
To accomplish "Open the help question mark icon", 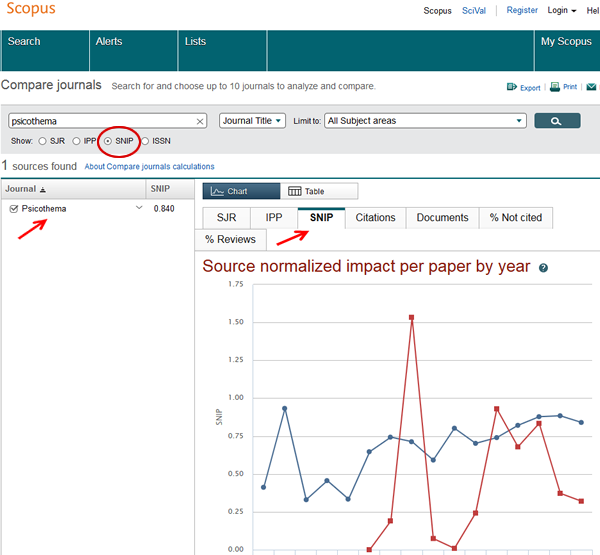I will (x=544, y=268).
